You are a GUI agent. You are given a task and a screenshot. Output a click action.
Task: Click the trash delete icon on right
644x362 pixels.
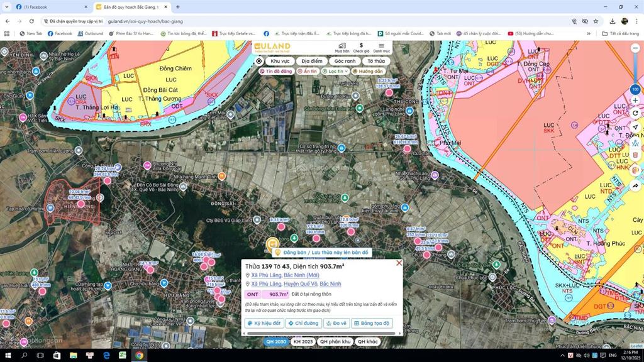pos(635,155)
